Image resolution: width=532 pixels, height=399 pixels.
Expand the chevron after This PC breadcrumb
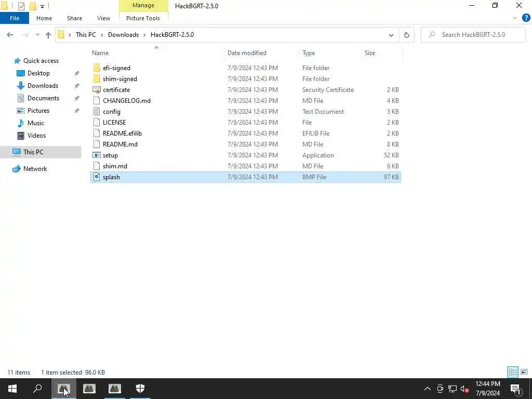coord(102,35)
